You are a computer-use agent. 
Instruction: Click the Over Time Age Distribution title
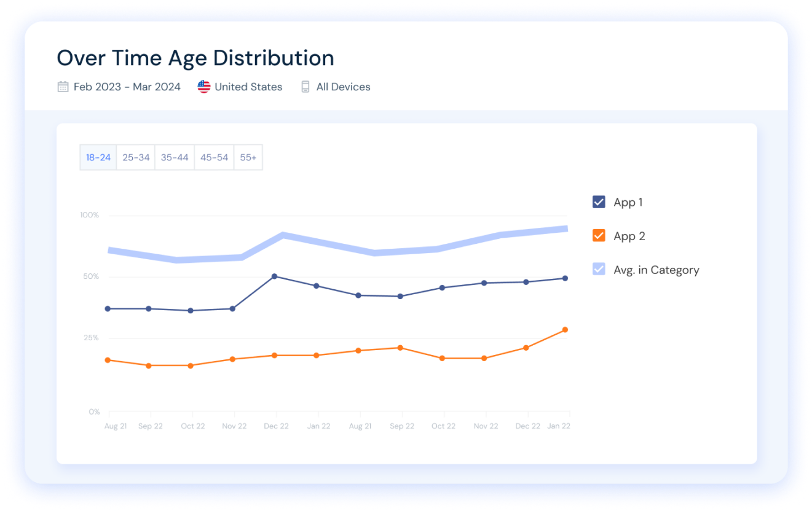tap(195, 57)
